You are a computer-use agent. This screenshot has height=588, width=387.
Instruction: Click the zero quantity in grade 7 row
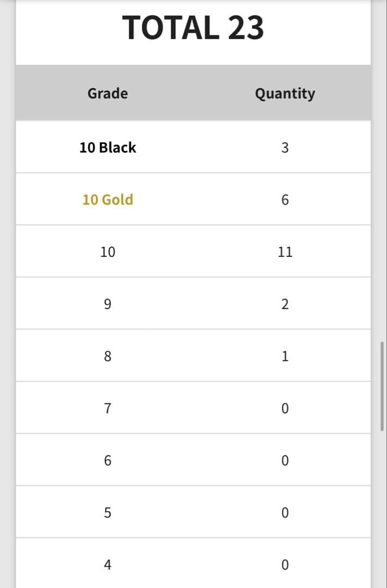point(285,408)
